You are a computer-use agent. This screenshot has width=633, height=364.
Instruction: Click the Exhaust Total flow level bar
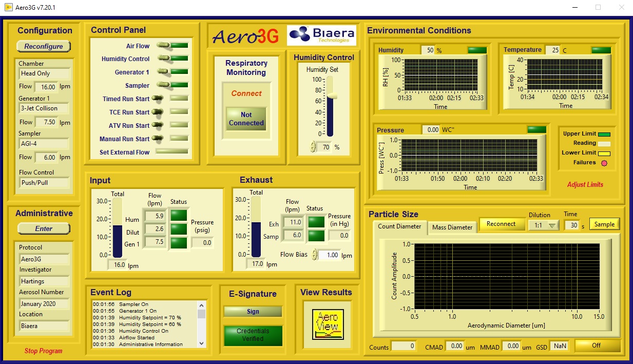click(x=256, y=226)
